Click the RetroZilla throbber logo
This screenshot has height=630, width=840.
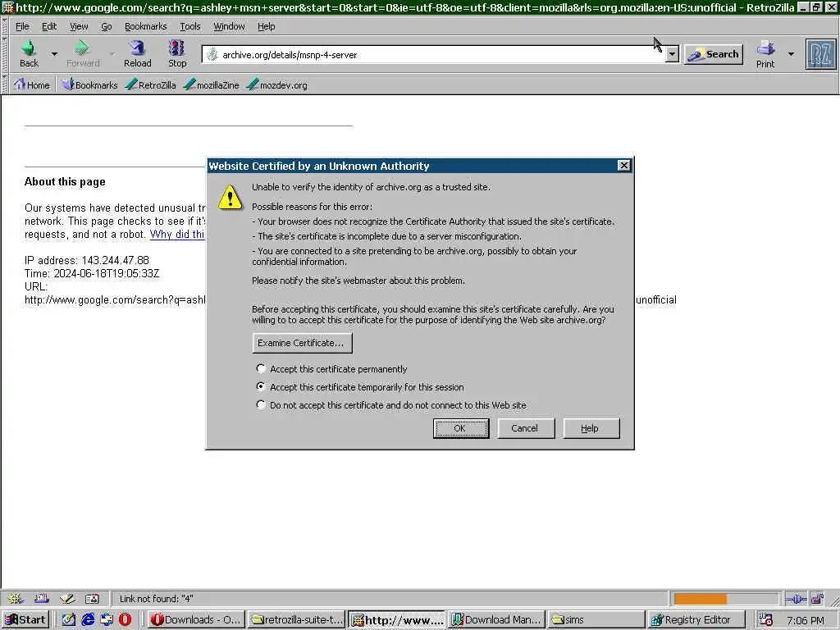(820, 54)
